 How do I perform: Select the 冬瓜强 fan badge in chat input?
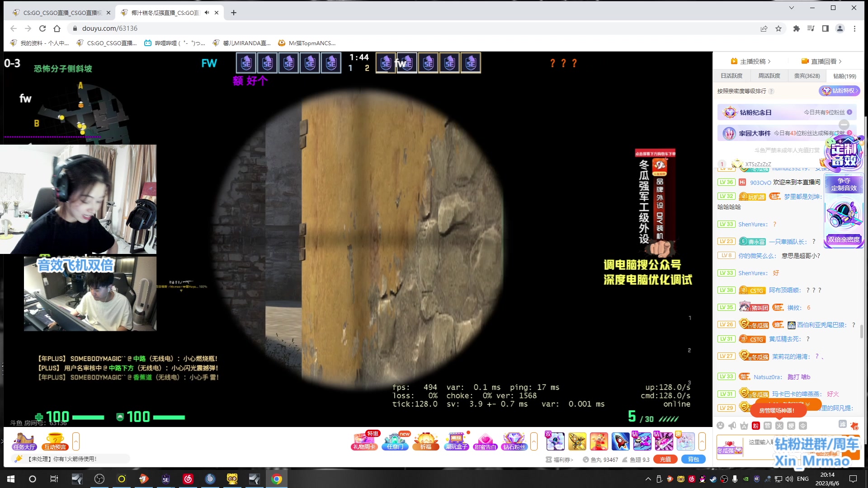(730, 447)
